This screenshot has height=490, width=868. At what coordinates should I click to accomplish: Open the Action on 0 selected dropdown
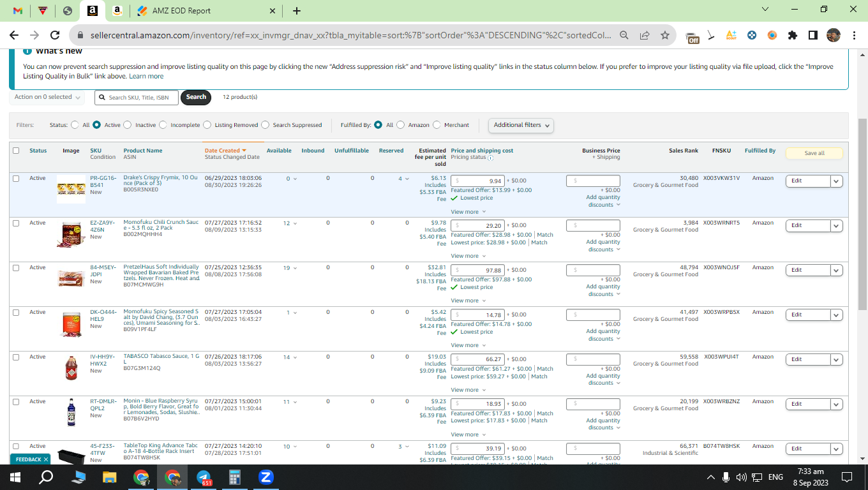pyautogui.click(x=48, y=97)
